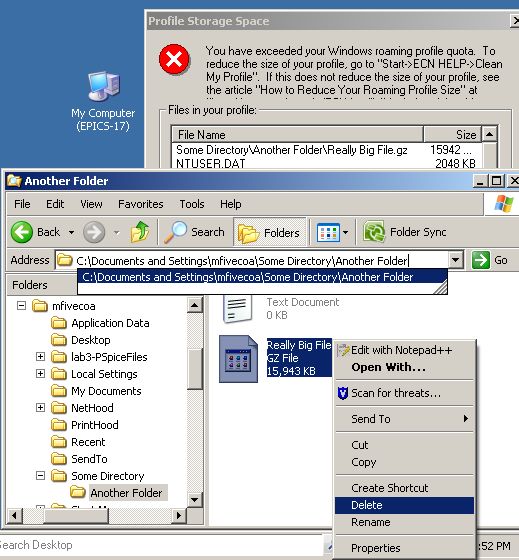Open the Help menu
Image resolution: width=519 pixels, height=560 pixels.
[230, 204]
